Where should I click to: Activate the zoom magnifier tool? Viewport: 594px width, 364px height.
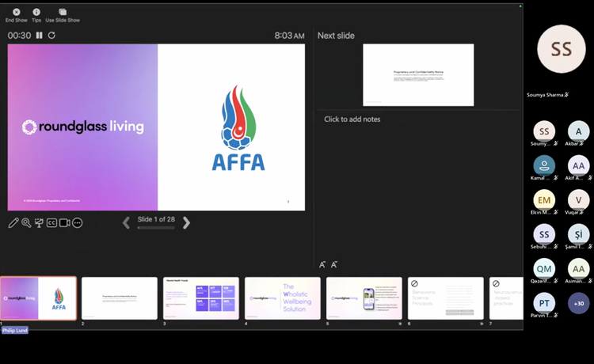tap(26, 223)
